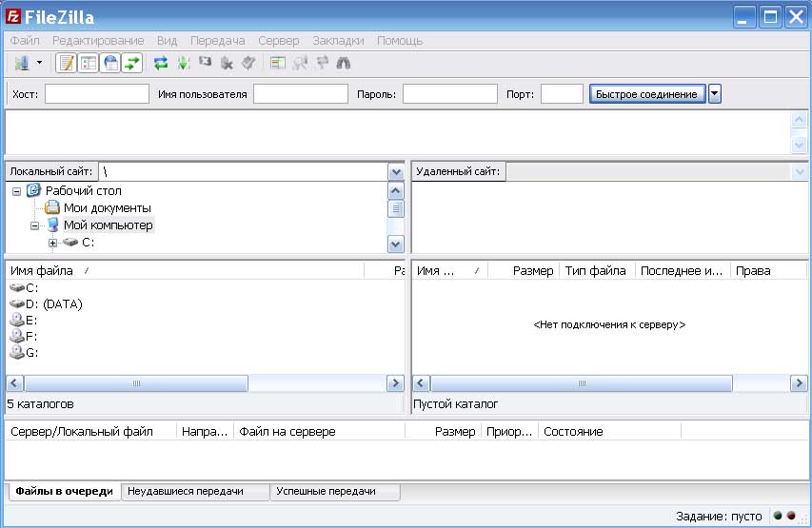
Task: Sort remote list by Последнее и... column
Action: (683, 271)
